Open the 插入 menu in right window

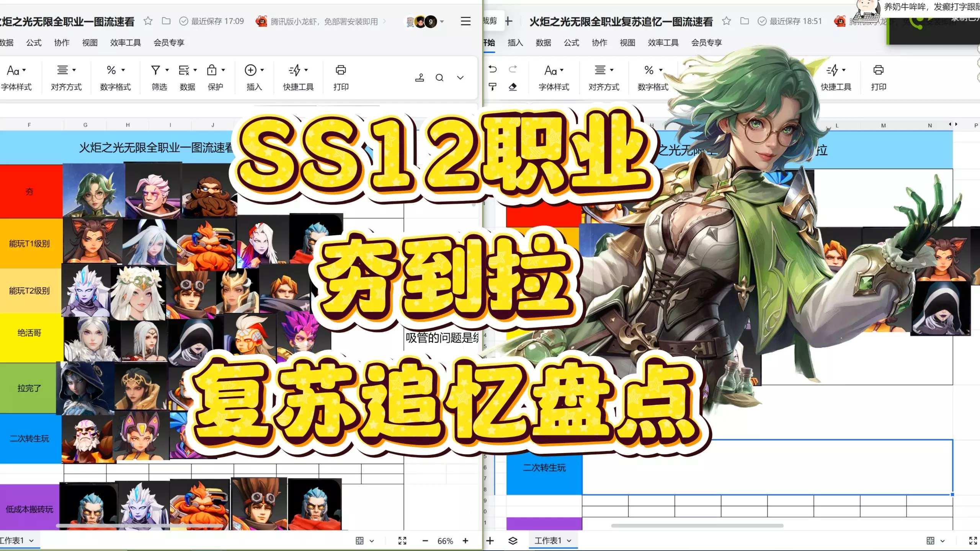515,42
